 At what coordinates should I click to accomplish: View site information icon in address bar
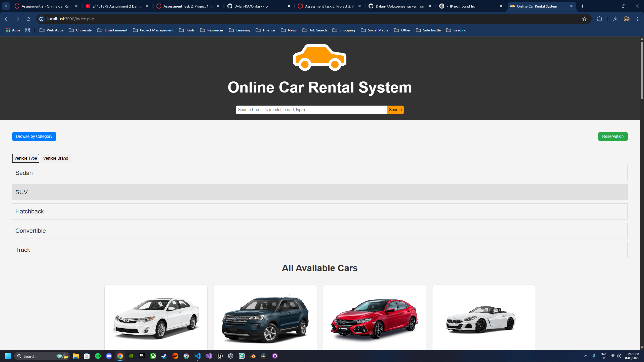point(42,19)
